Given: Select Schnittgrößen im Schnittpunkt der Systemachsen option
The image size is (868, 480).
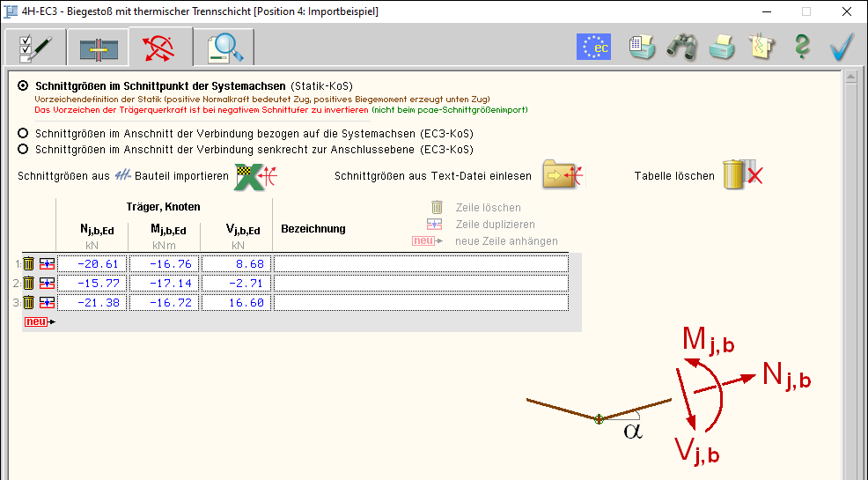Looking at the screenshot, I should point(24,87).
